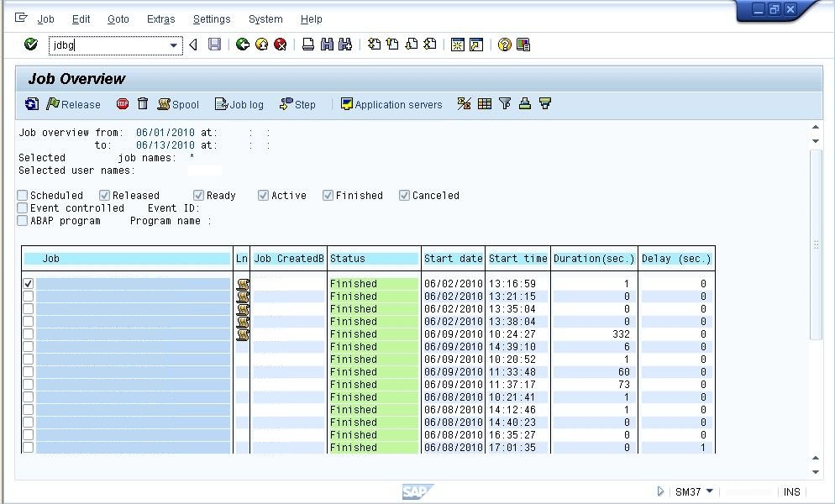Open the Goto menu
This screenshot has width=835, height=504.
click(118, 19)
